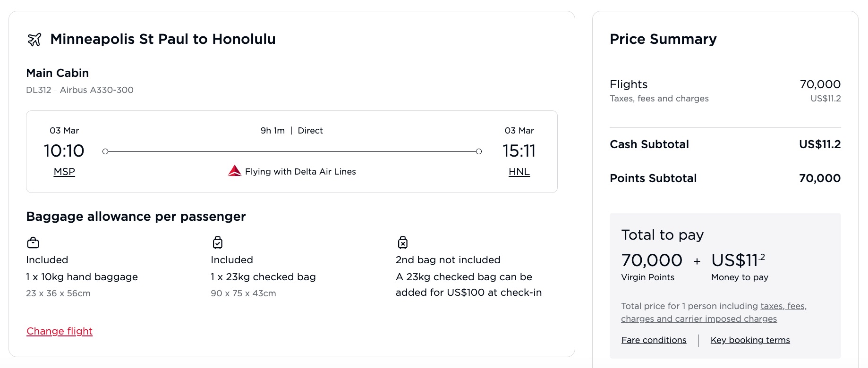Click the departure circle on the flight timeline
This screenshot has width=868, height=368.
coord(105,151)
